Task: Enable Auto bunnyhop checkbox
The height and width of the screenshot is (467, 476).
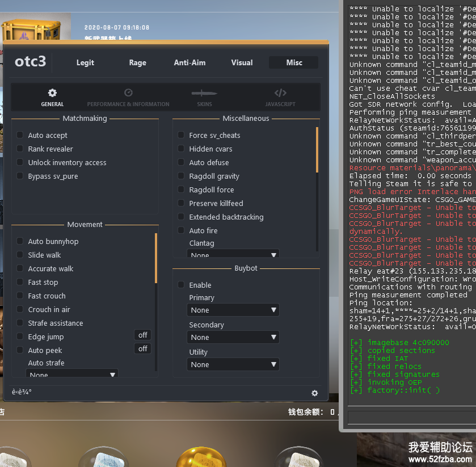Action: (x=20, y=241)
